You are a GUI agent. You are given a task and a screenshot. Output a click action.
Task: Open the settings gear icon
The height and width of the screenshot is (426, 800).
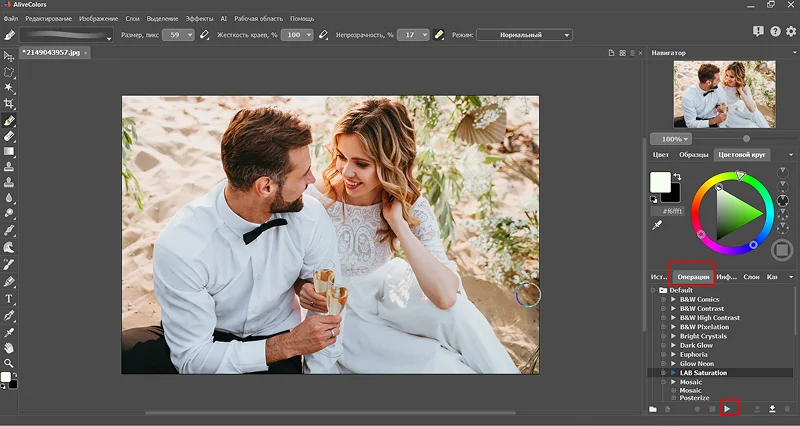(x=790, y=32)
